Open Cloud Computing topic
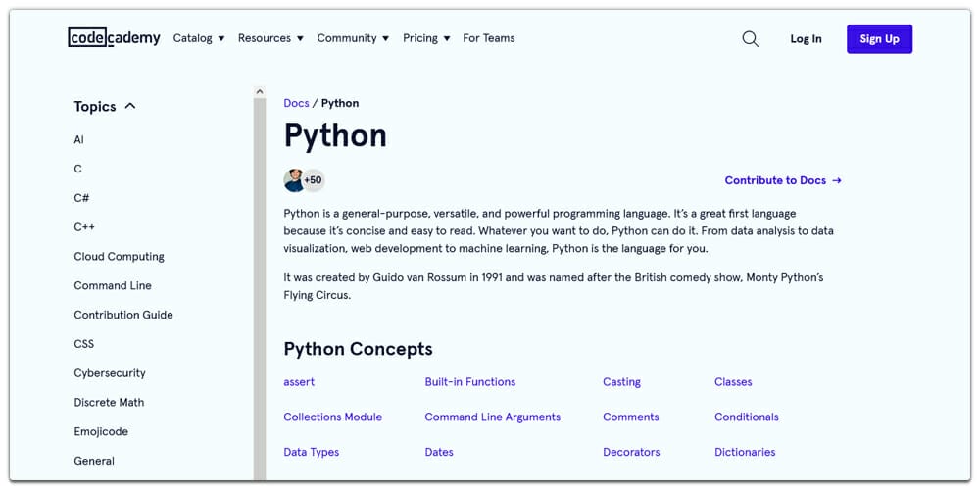 coord(119,256)
